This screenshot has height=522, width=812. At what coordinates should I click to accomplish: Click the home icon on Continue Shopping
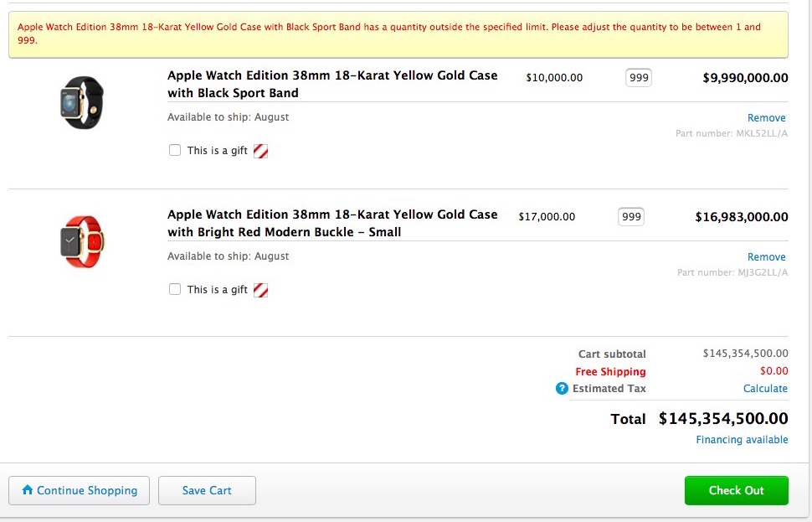click(28, 489)
